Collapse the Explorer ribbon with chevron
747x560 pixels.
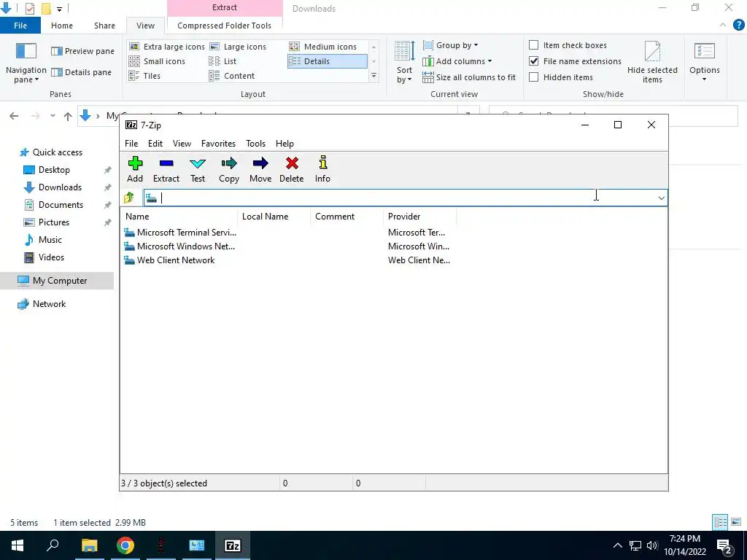[x=723, y=26]
